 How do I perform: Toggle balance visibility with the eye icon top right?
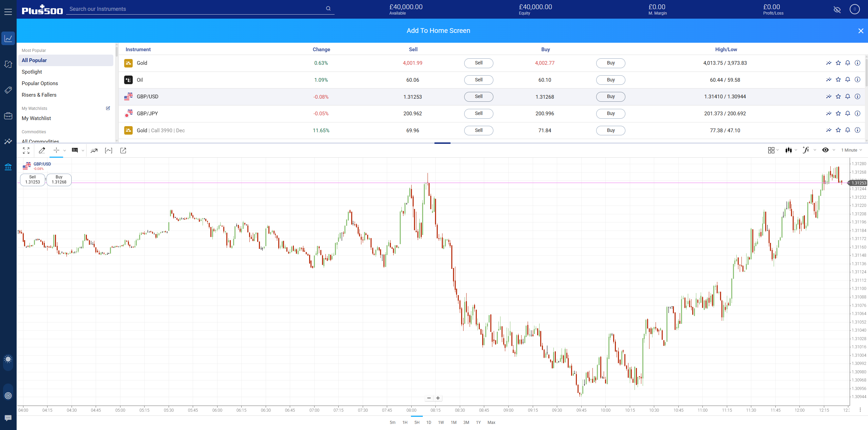click(x=837, y=9)
